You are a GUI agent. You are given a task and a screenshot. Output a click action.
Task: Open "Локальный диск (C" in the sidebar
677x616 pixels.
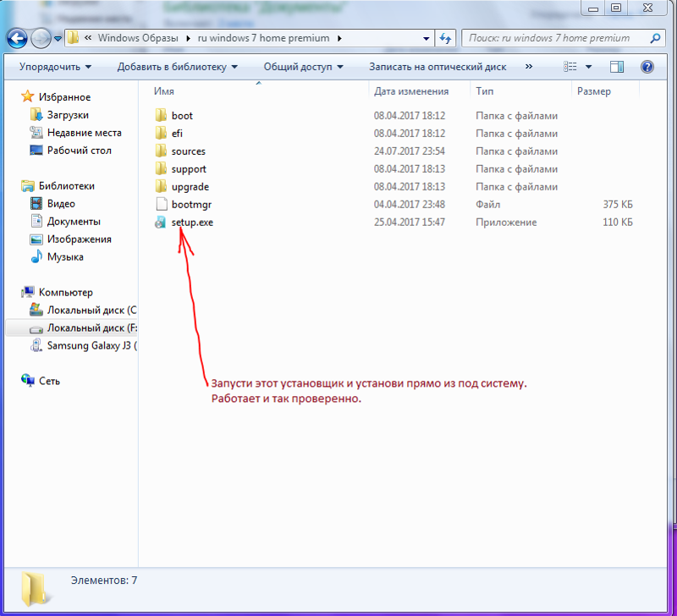point(91,310)
